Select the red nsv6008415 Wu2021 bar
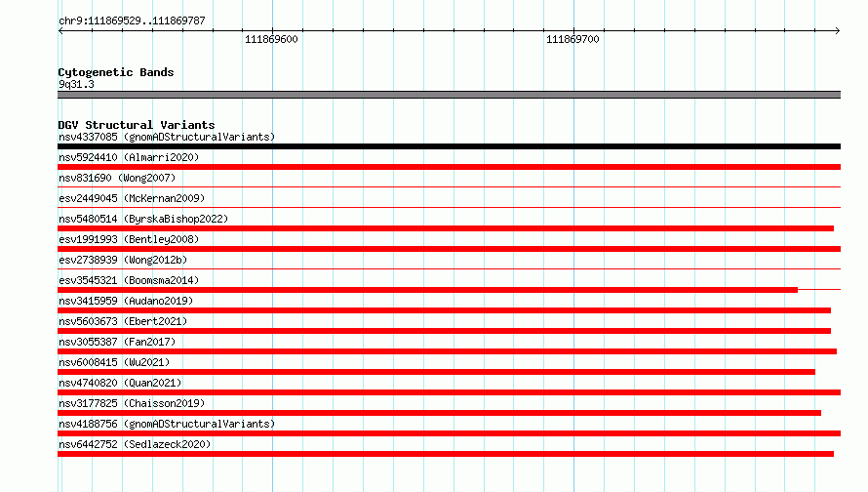This screenshot has width=868, height=492. (x=436, y=372)
